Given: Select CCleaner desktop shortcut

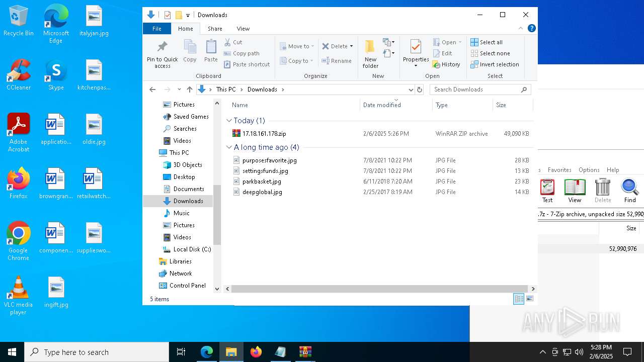Looking at the screenshot, I should tap(19, 75).
